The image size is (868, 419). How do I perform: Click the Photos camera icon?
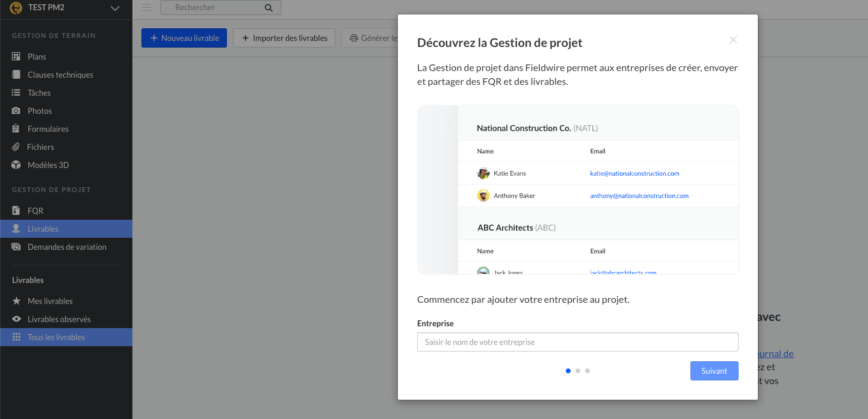(x=16, y=111)
